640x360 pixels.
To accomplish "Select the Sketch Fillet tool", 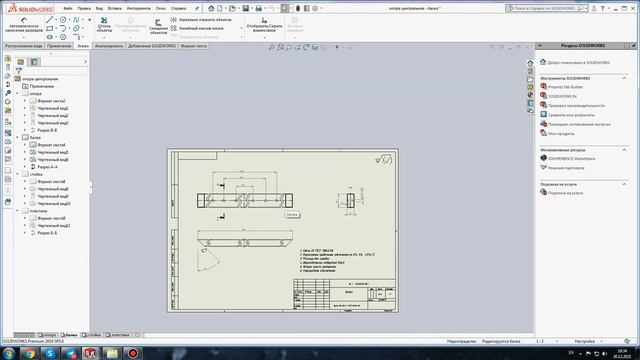I will (76, 37).
